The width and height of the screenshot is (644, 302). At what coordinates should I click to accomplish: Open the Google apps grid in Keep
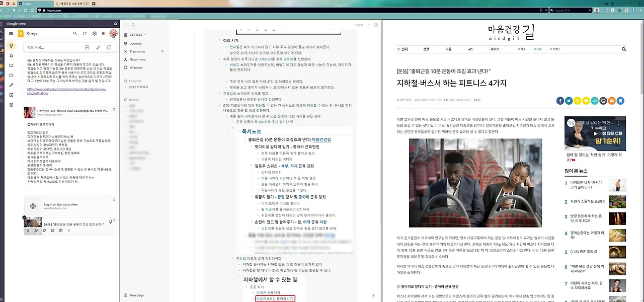pyautogui.click(x=104, y=34)
